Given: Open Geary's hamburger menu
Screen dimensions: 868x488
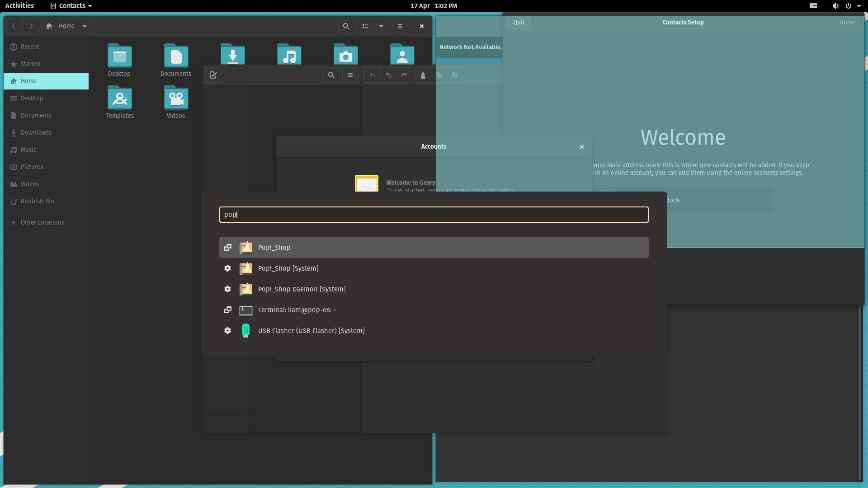Looking at the screenshot, I should [350, 75].
